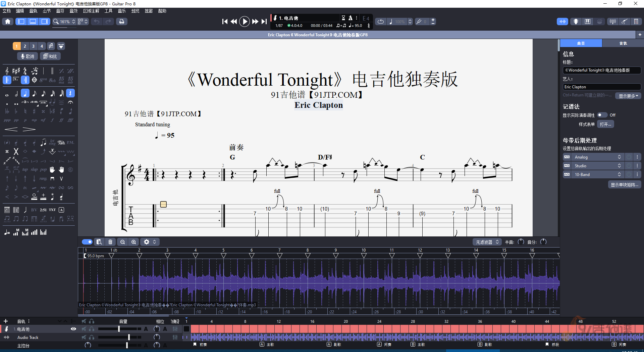Expand the 显示更多 options dropdown
The image size is (644, 352).
tap(628, 96)
